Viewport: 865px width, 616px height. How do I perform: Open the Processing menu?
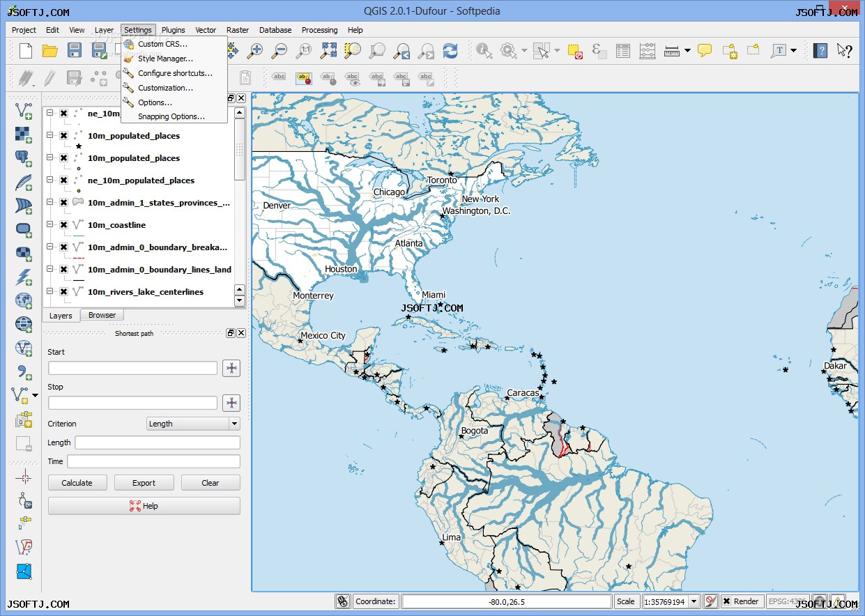click(319, 30)
